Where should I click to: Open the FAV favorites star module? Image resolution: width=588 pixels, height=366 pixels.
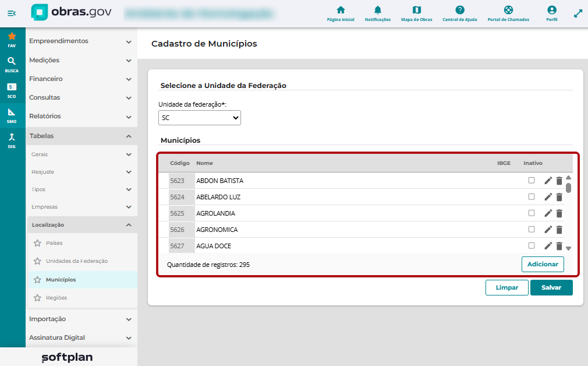[x=12, y=40]
